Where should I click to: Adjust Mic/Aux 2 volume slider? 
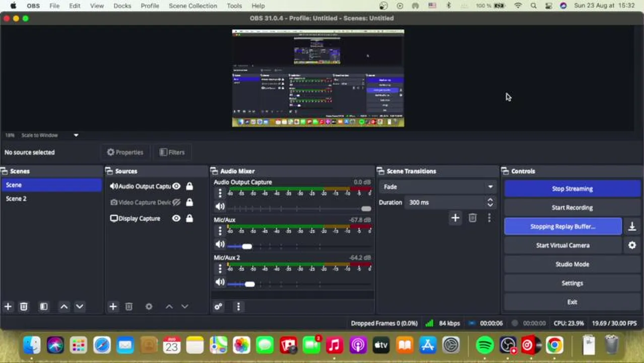[299, 284]
